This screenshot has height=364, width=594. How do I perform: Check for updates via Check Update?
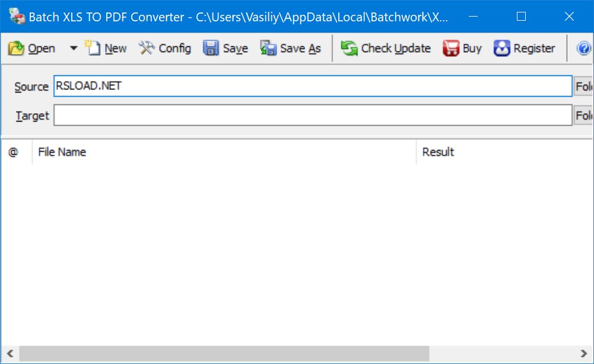[386, 49]
